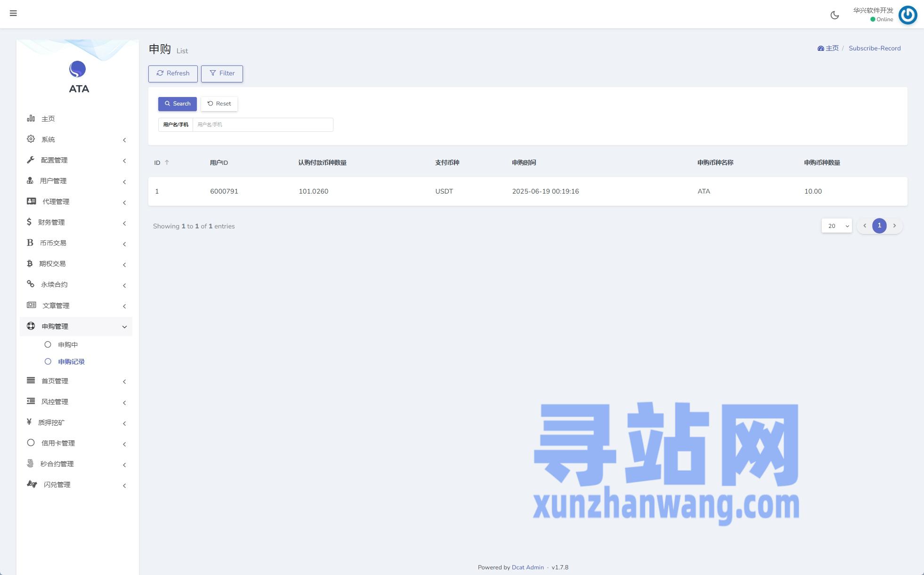Click the 用户管理 user icon
Viewport: 924px width, 575px height.
click(30, 180)
